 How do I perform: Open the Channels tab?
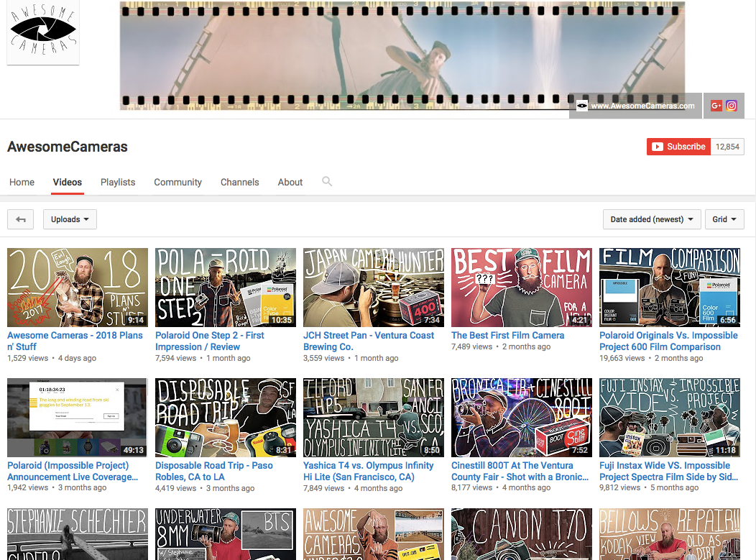[x=239, y=183]
